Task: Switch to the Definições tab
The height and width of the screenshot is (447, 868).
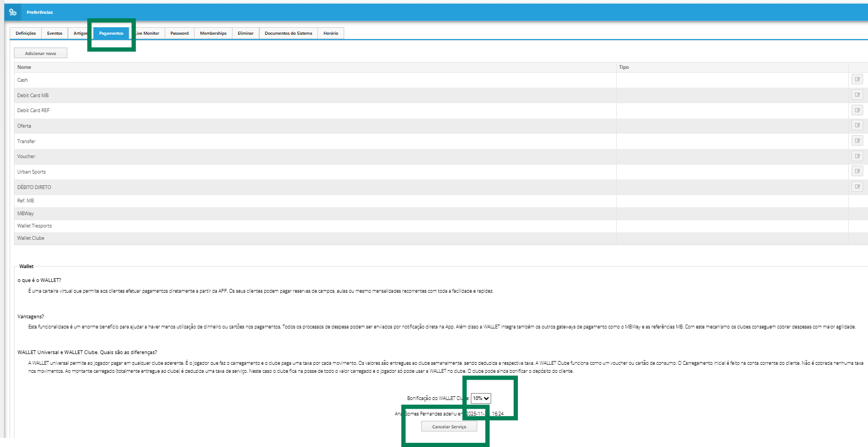Action: pyautogui.click(x=26, y=33)
